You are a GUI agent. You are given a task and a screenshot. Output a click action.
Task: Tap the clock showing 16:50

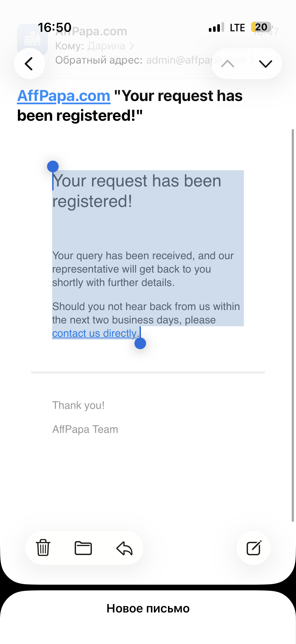(55, 27)
